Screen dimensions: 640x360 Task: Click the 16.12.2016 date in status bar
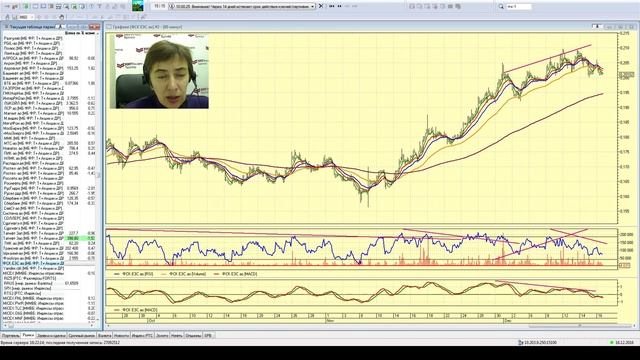pyautogui.click(x=624, y=342)
